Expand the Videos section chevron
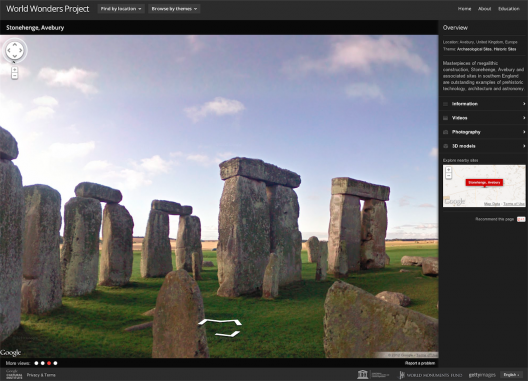The width and height of the screenshot is (528, 381). [x=524, y=118]
